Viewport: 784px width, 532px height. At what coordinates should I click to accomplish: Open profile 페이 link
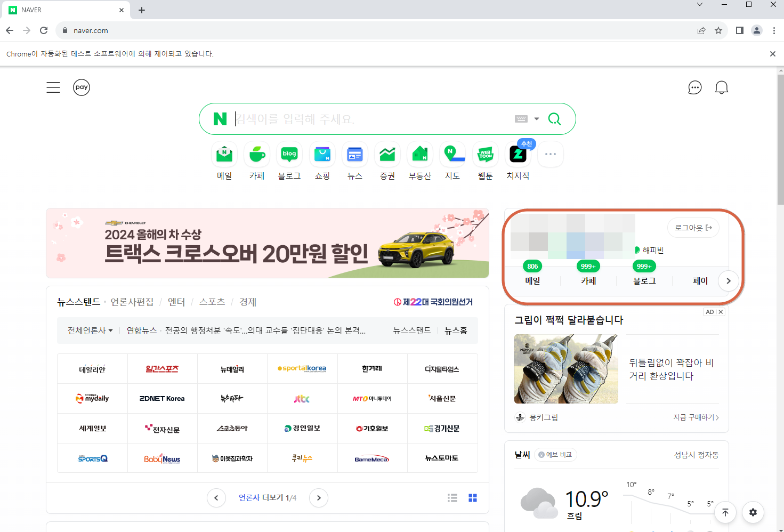700,281
